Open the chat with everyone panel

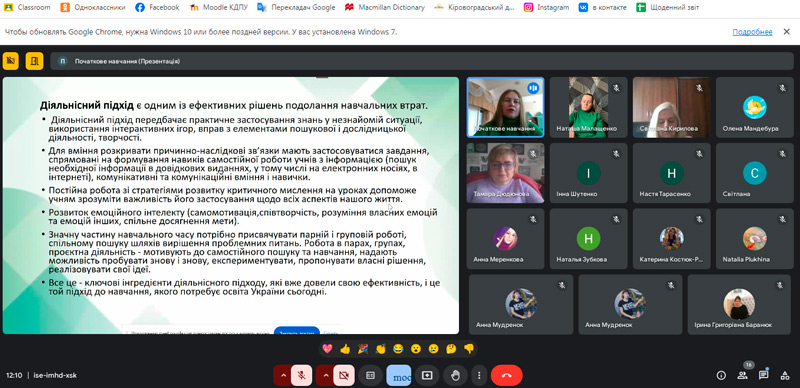point(763,375)
